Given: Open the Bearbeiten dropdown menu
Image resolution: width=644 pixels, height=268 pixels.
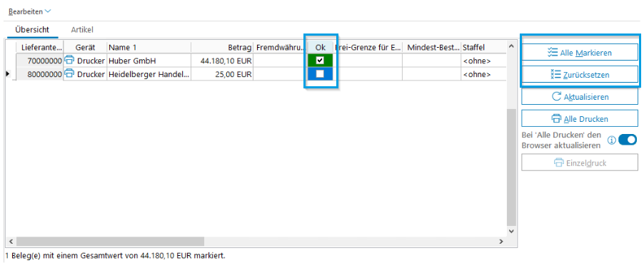Looking at the screenshot, I should [x=29, y=11].
